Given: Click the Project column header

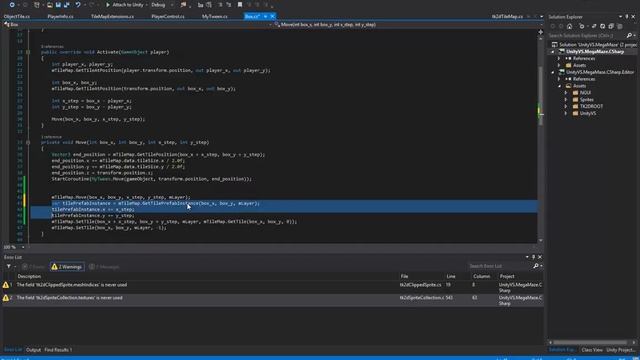Looking at the screenshot, I should [507, 276].
